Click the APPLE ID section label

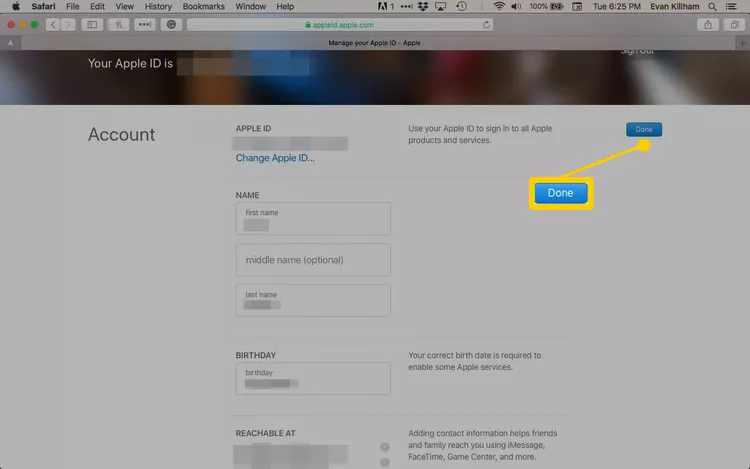[x=253, y=128]
